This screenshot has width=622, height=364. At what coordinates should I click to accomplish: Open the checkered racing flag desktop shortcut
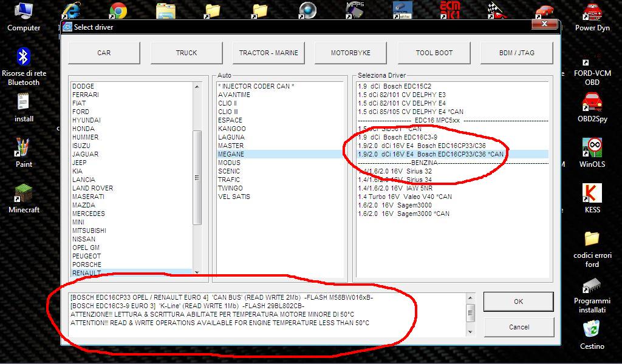click(497, 10)
